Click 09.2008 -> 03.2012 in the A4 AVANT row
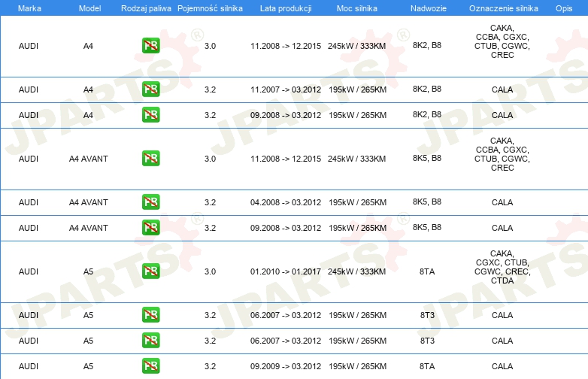 click(286, 228)
